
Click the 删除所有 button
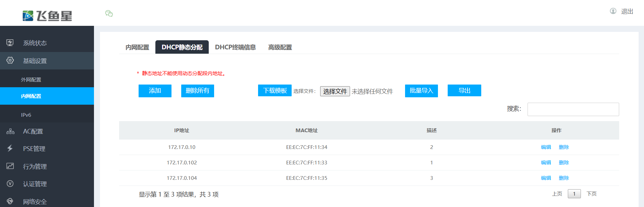[197, 91]
